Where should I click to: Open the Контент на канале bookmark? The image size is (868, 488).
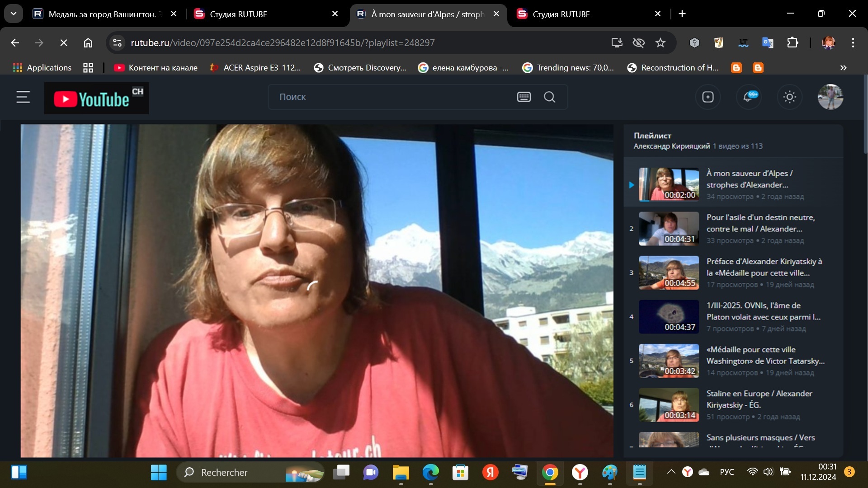[x=156, y=68]
